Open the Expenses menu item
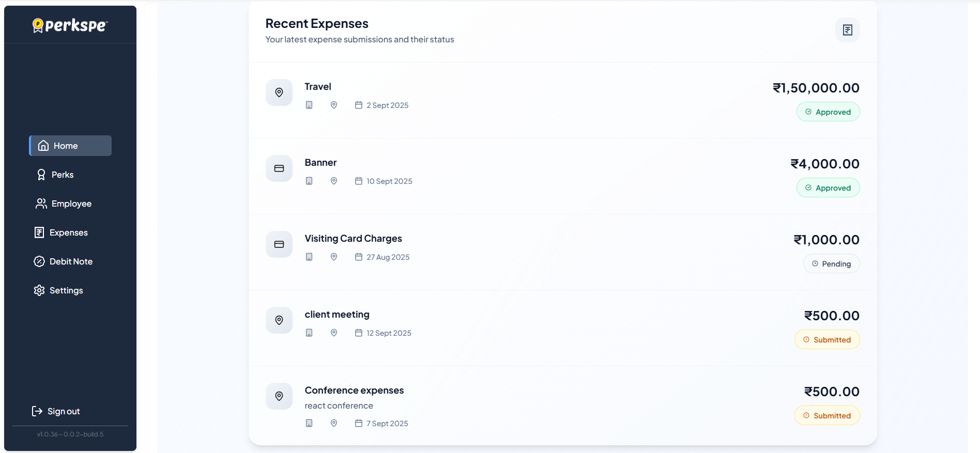This screenshot has height=453, width=980. [68, 232]
